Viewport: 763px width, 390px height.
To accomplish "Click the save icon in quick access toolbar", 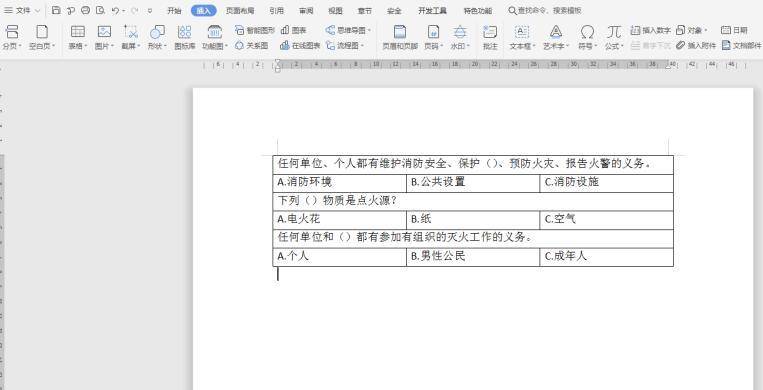I will point(56,10).
